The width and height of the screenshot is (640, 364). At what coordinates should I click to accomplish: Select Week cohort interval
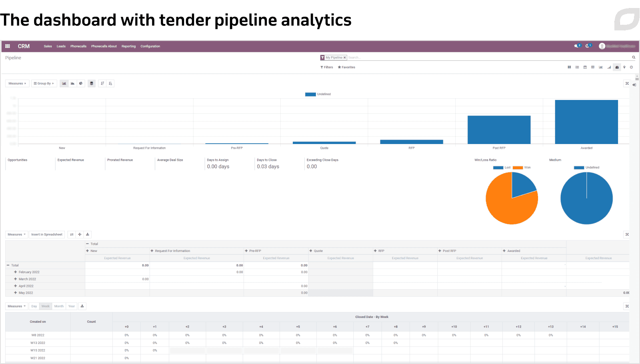click(x=46, y=306)
